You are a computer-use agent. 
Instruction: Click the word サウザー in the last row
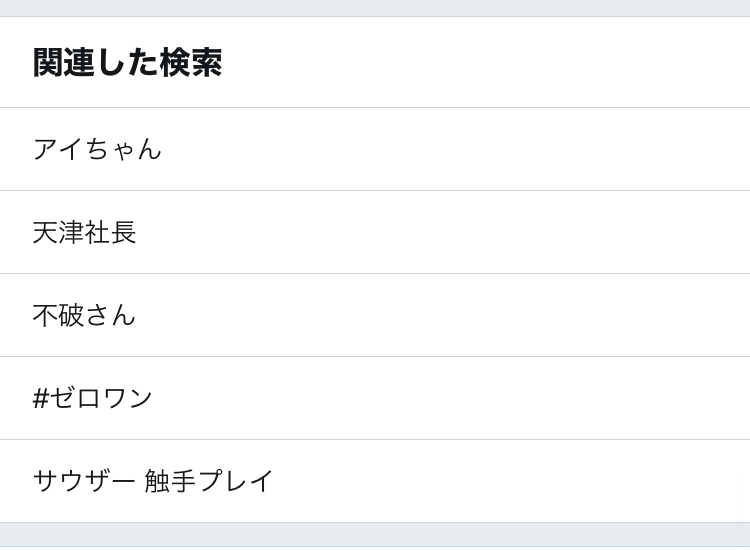pyautogui.click(x=84, y=481)
